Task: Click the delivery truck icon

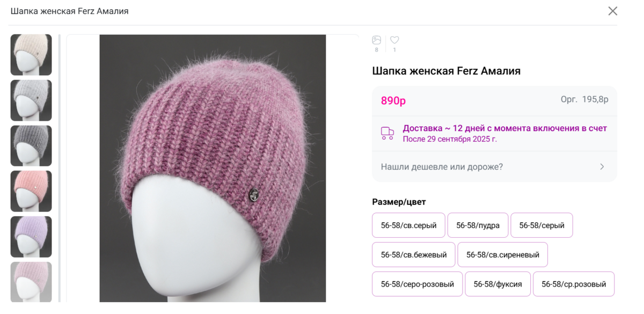Action: [387, 133]
